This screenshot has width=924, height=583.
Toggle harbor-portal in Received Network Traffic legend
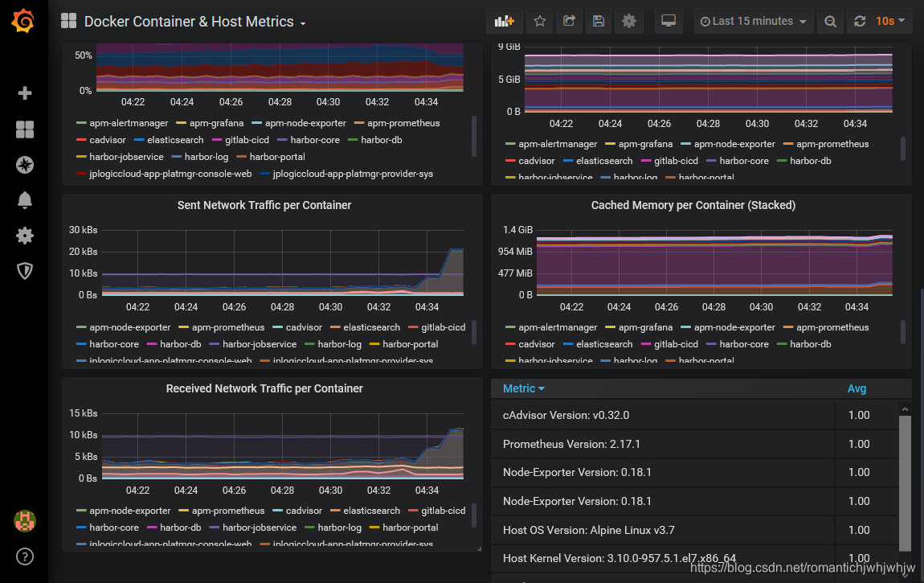(x=410, y=528)
